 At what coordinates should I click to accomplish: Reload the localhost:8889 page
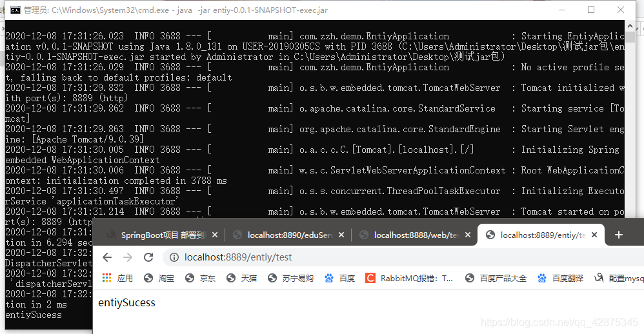148,257
